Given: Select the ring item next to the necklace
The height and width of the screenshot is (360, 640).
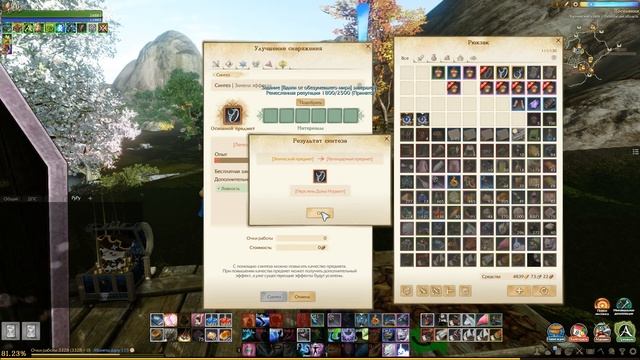Looking at the screenshot, I should click(x=518, y=73).
